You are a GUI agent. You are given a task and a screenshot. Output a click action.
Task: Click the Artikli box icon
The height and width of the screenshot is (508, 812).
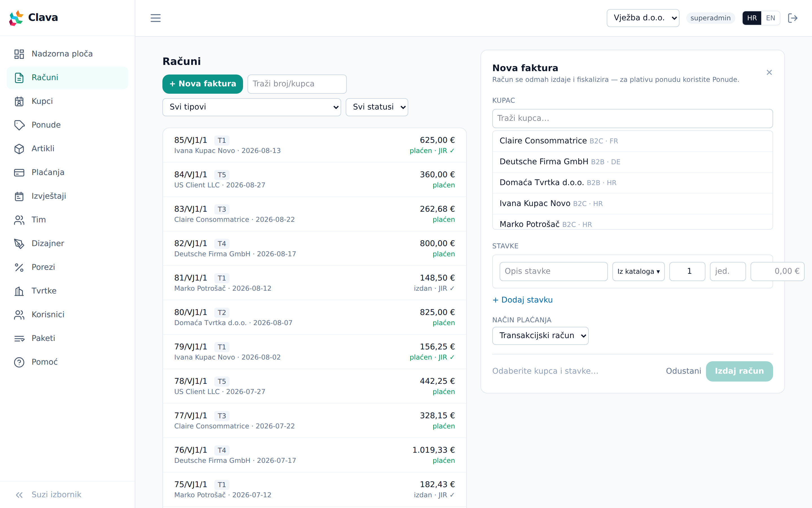point(19,148)
